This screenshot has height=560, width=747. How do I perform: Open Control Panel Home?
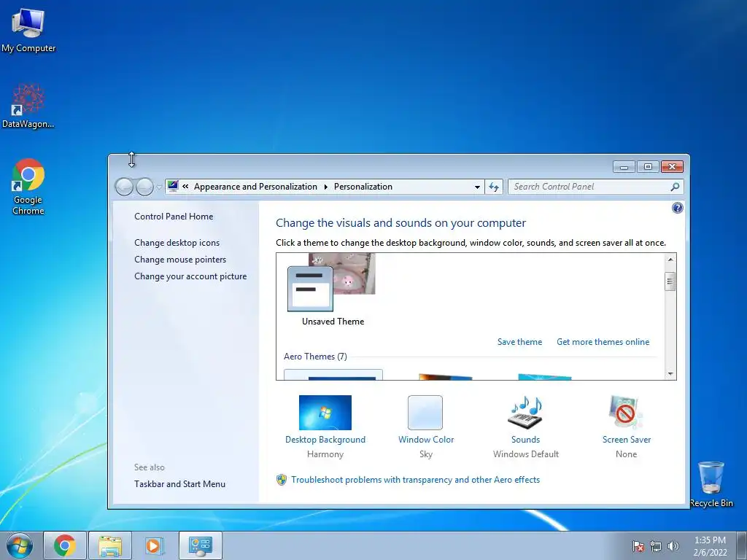pyautogui.click(x=174, y=216)
